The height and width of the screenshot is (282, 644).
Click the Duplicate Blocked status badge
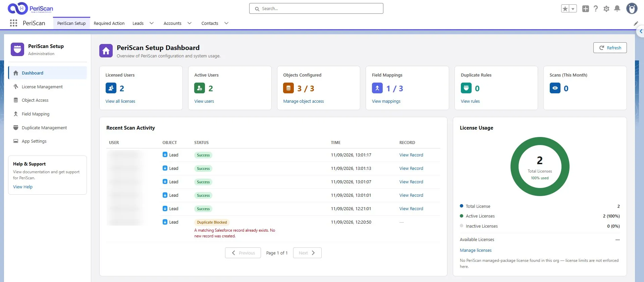point(212,222)
